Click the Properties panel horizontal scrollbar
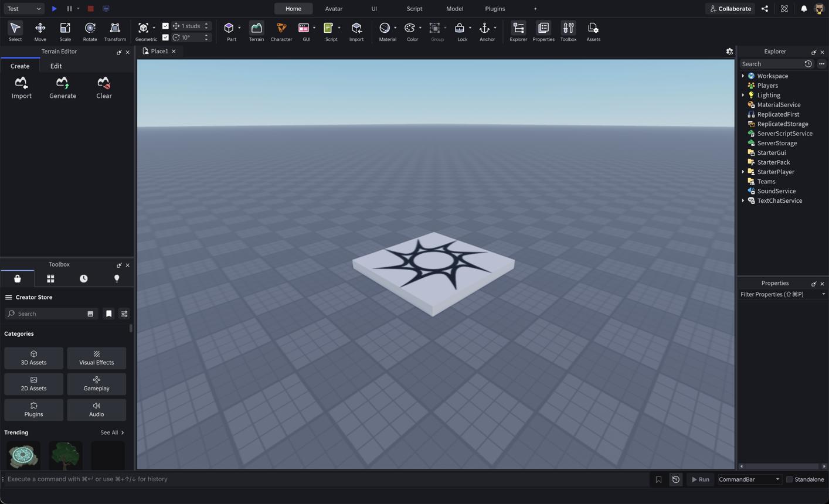Viewport: 829px width, 504px height. pyautogui.click(x=783, y=466)
